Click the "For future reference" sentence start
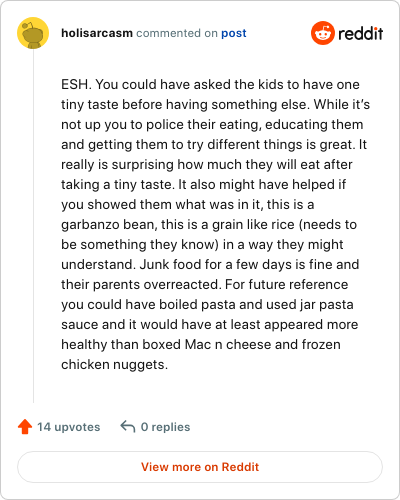The height and width of the screenshot is (500, 400). (287, 284)
